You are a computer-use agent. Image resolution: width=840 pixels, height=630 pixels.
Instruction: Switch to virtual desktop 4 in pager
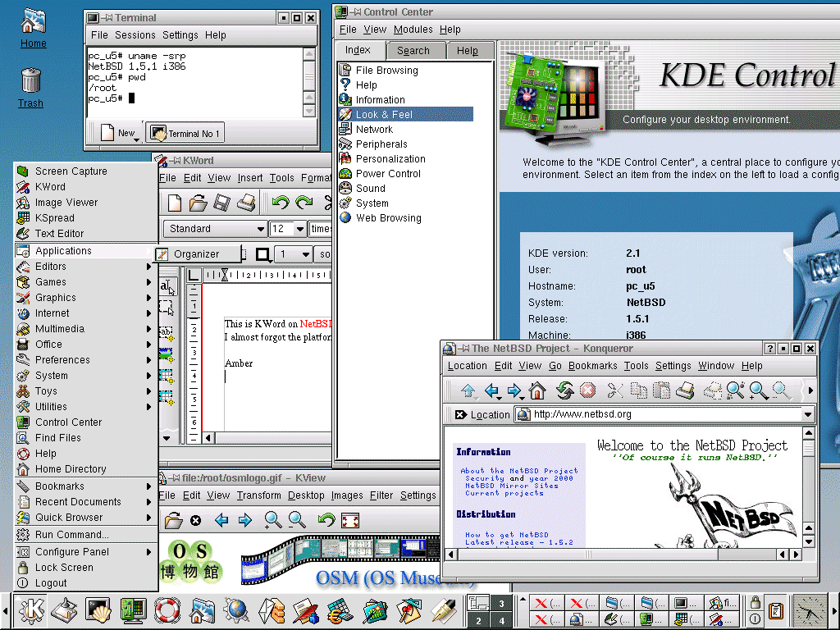tap(502, 620)
